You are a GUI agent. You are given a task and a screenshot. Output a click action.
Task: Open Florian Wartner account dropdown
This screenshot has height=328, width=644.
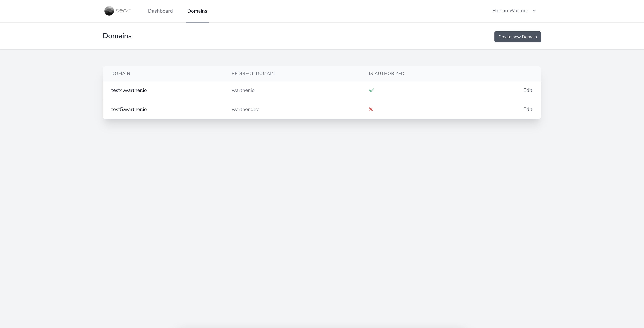[x=510, y=11]
